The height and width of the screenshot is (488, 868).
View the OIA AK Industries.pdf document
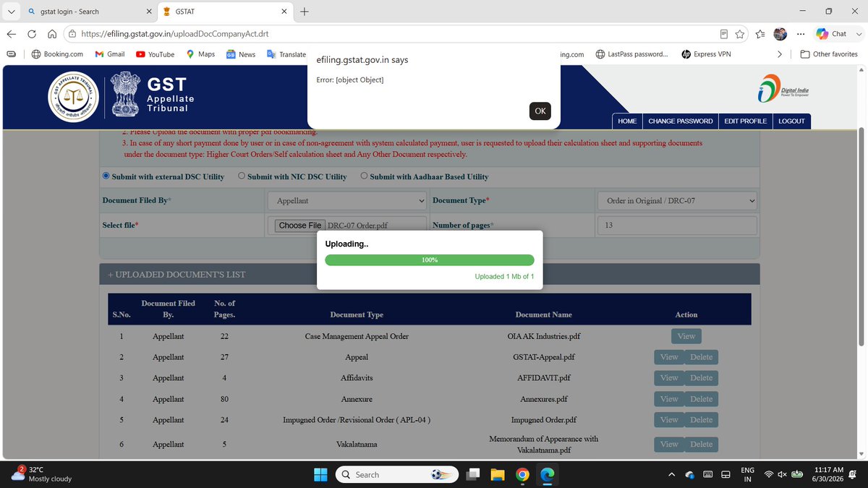686,336
